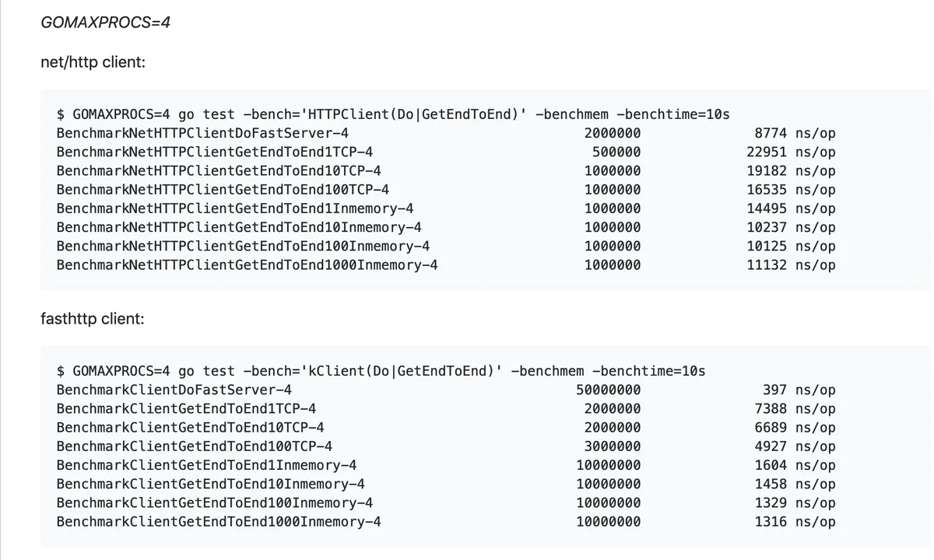Click BenchmarkNetHTTPClientGetEndToEnd100TCP-4 line

pos(223,189)
